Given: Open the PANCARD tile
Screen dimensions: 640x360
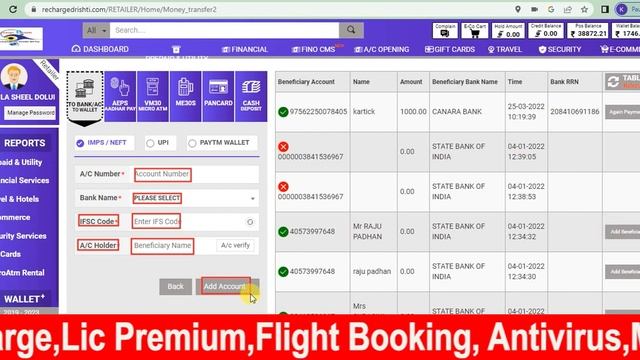Looking at the screenshot, I should pyautogui.click(x=218, y=96).
